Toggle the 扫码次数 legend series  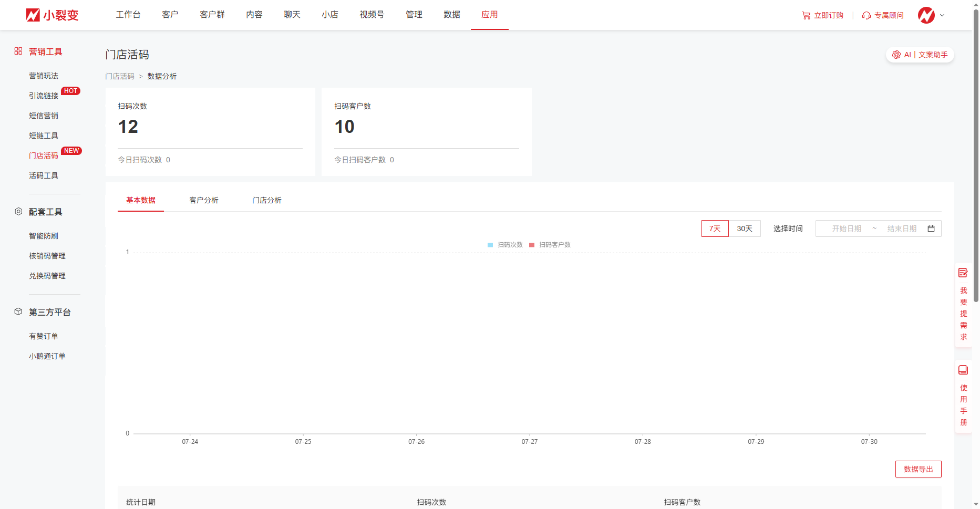[x=505, y=245]
